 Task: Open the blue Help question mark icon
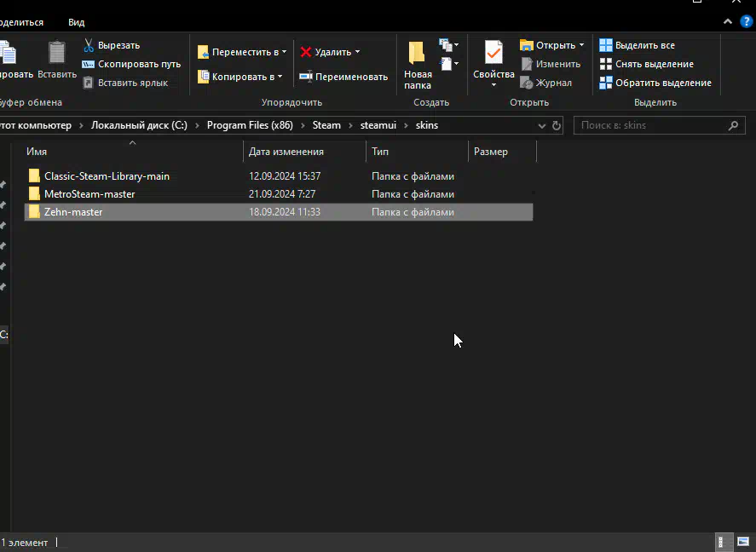coord(746,21)
